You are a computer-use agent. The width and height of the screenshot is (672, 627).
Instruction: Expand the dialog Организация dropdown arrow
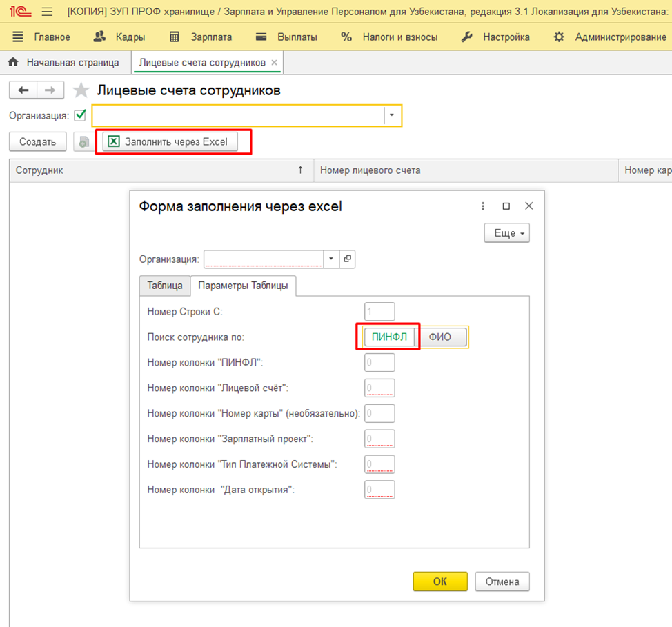click(331, 259)
